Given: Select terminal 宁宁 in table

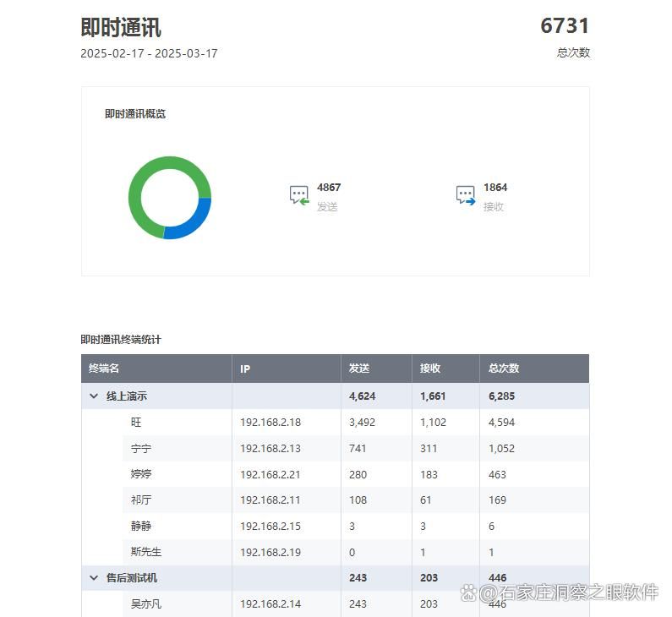Looking at the screenshot, I should pos(141,449).
